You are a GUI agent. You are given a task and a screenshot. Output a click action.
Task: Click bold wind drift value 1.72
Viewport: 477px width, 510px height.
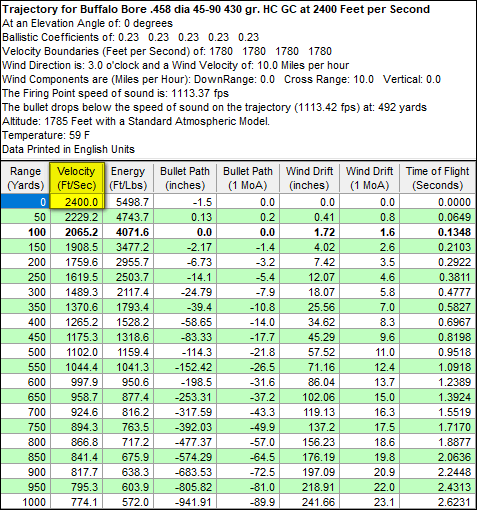pos(309,232)
